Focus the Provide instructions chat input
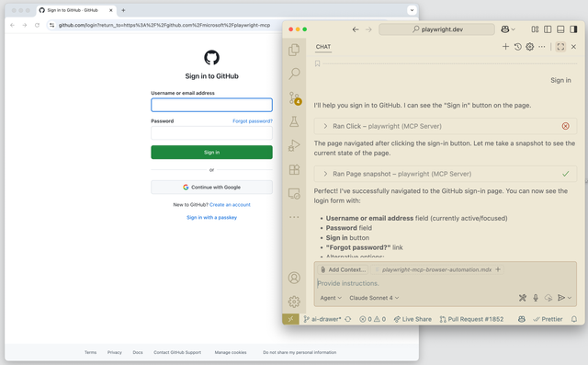 (445, 283)
